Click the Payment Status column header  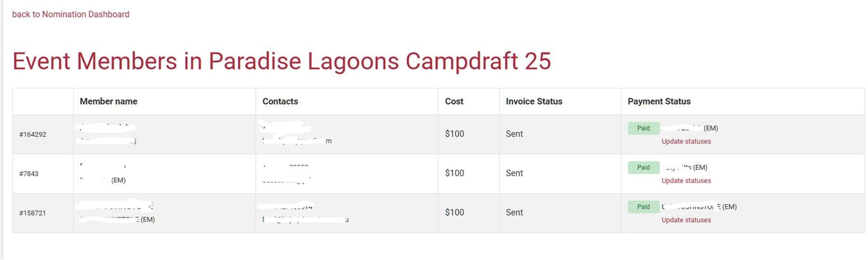(x=658, y=101)
